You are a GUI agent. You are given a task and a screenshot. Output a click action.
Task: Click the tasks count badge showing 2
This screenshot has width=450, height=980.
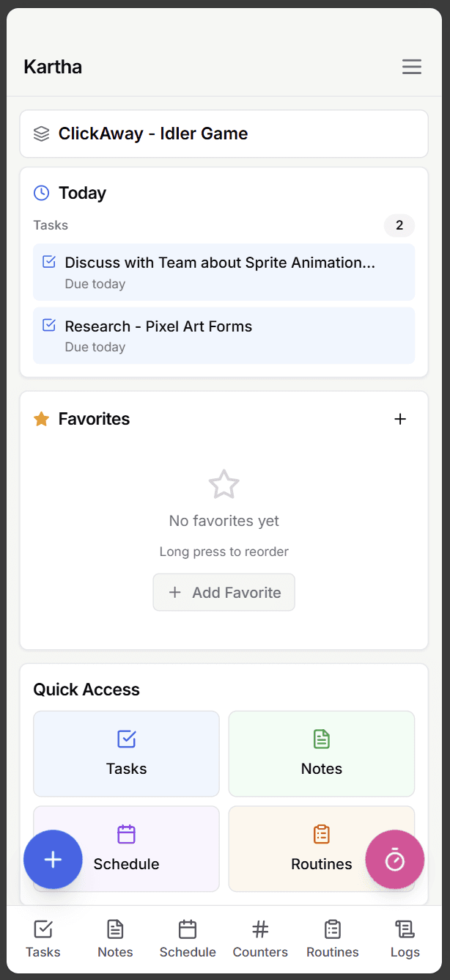tap(399, 225)
